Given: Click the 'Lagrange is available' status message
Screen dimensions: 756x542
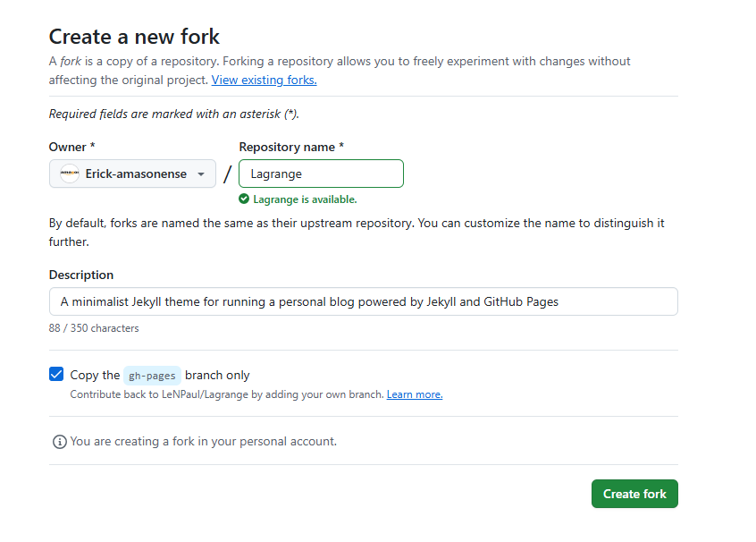Looking at the screenshot, I should click(x=304, y=199).
